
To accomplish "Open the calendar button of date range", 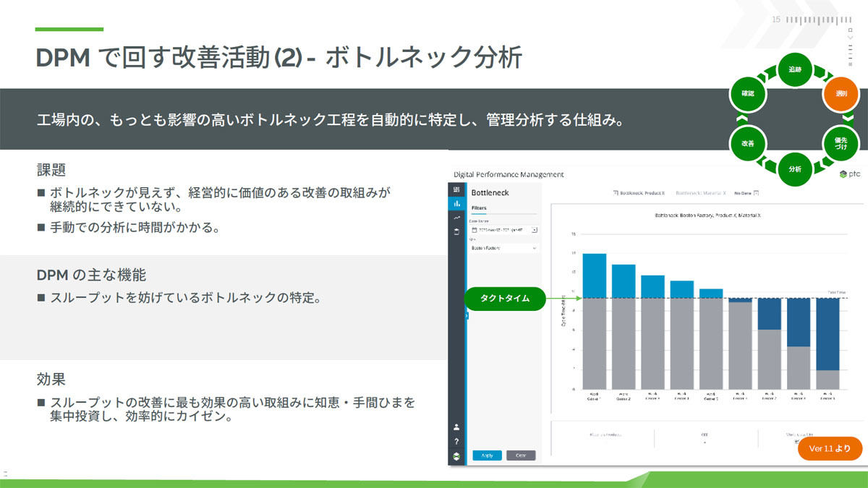I will [535, 230].
